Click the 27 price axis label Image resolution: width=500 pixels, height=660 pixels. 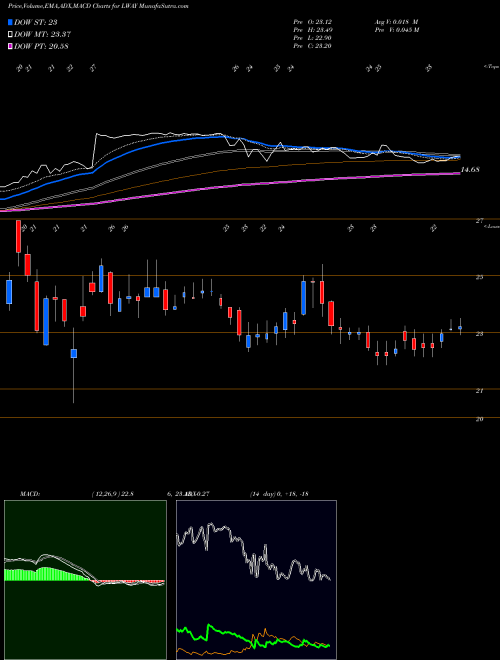point(479,221)
